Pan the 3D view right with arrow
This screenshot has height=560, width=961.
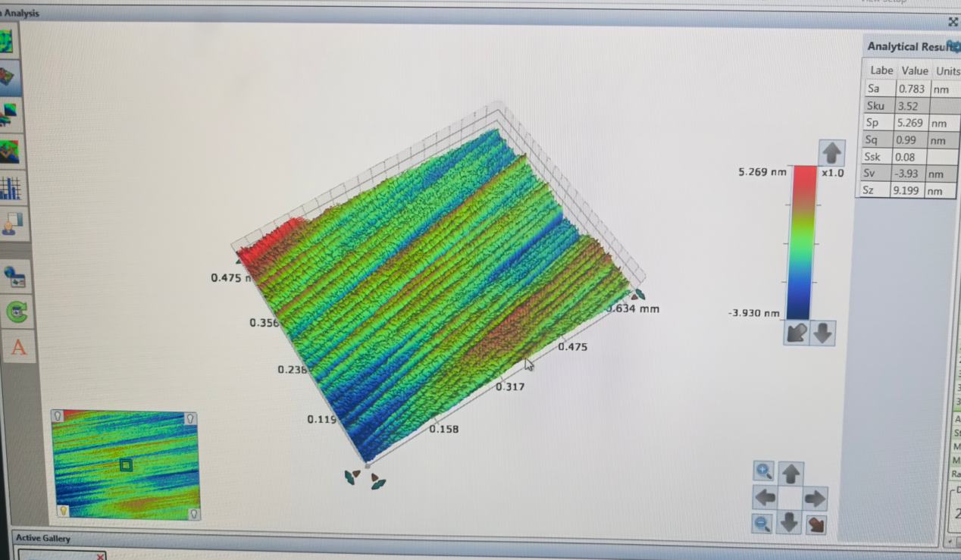[x=815, y=498]
